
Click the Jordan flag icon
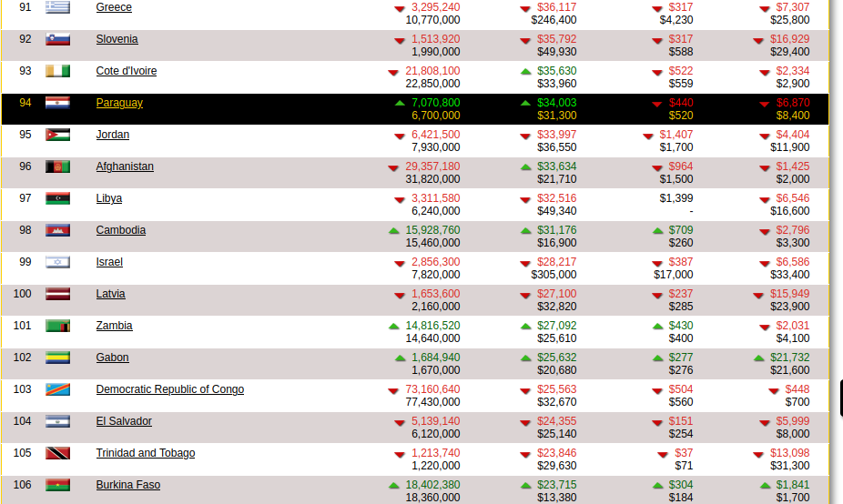pos(57,135)
